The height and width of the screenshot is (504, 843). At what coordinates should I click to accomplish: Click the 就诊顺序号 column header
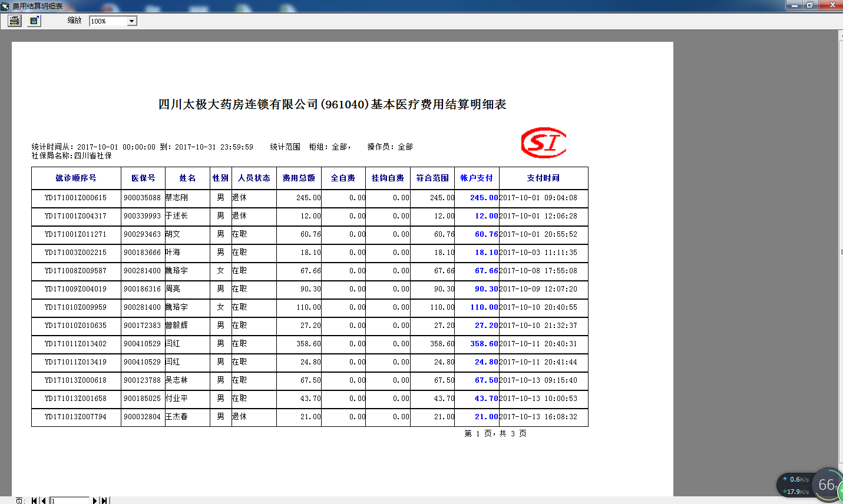click(76, 178)
